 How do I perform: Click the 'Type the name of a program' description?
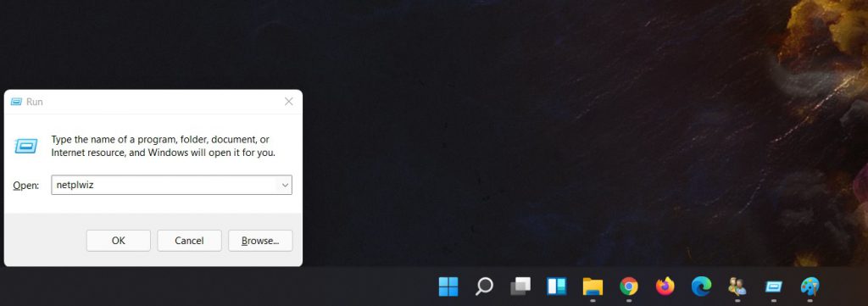(164, 146)
